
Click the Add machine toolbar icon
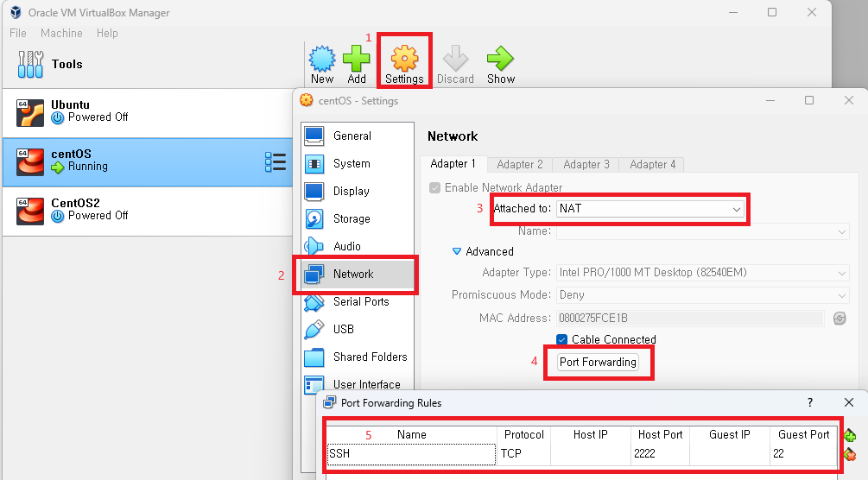[357, 64]
